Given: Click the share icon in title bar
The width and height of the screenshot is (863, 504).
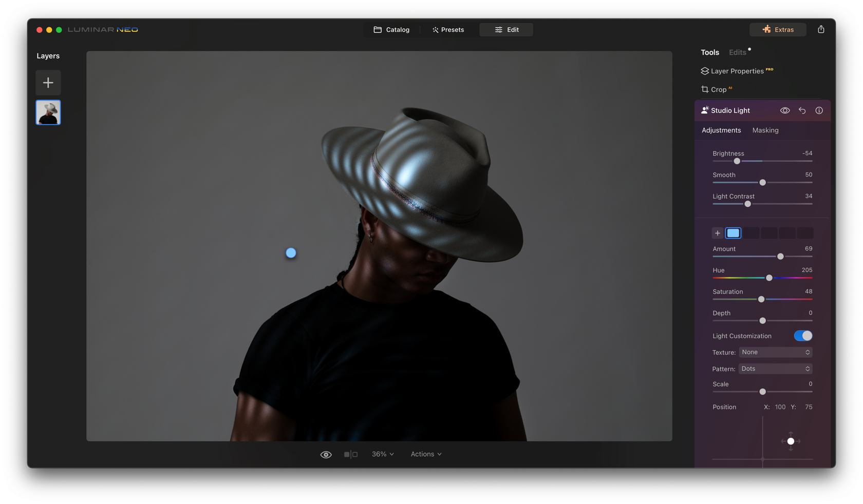Looking at the screenshot, I should (821, 29).
